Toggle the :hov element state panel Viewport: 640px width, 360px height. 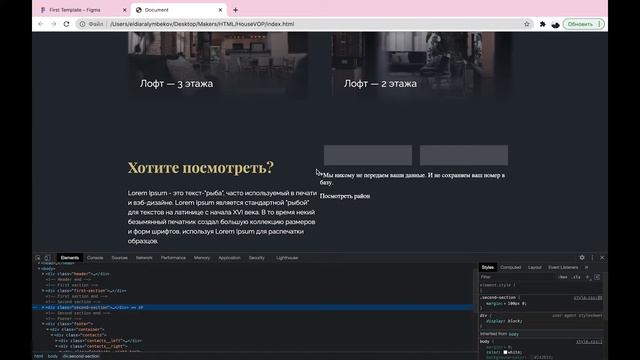point(563,277)
